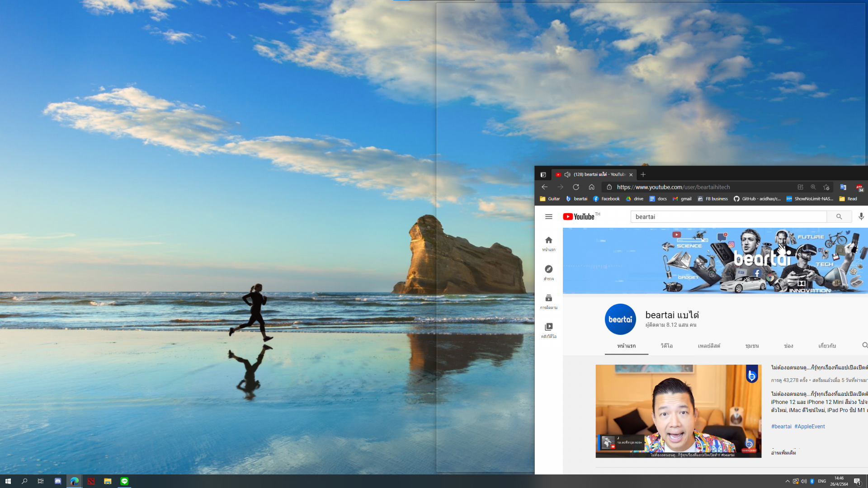This screenshot has height=488, width=868.
Task: Click the URL address bar
Action: click(x=701, y=187)
